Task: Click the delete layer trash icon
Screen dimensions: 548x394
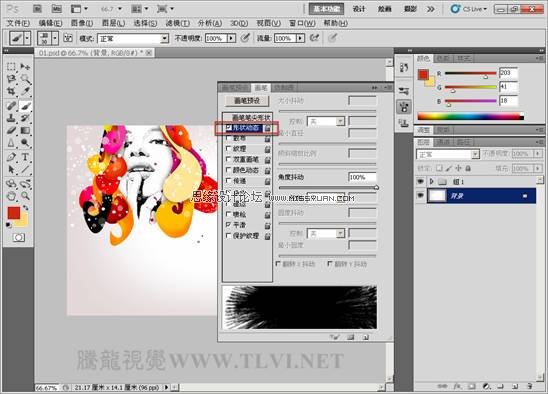Action: tap(530, 386)
